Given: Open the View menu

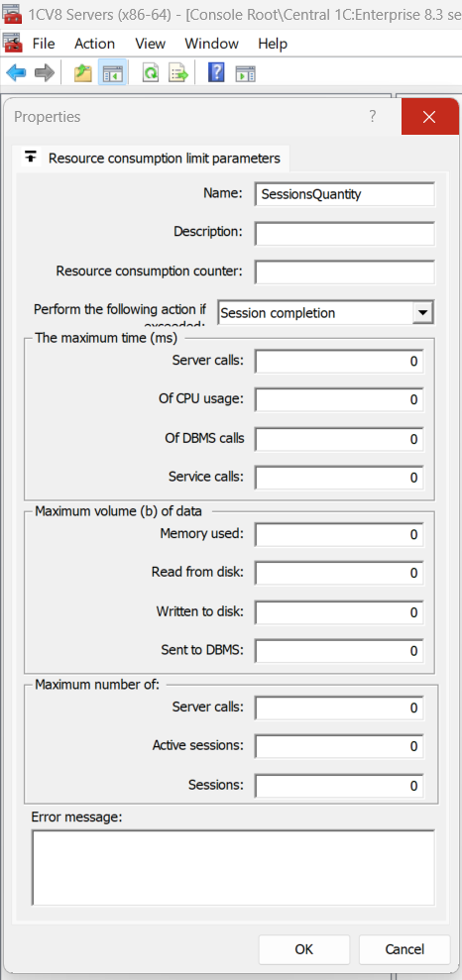Looking at the screenshot, I should pos(150,44).
